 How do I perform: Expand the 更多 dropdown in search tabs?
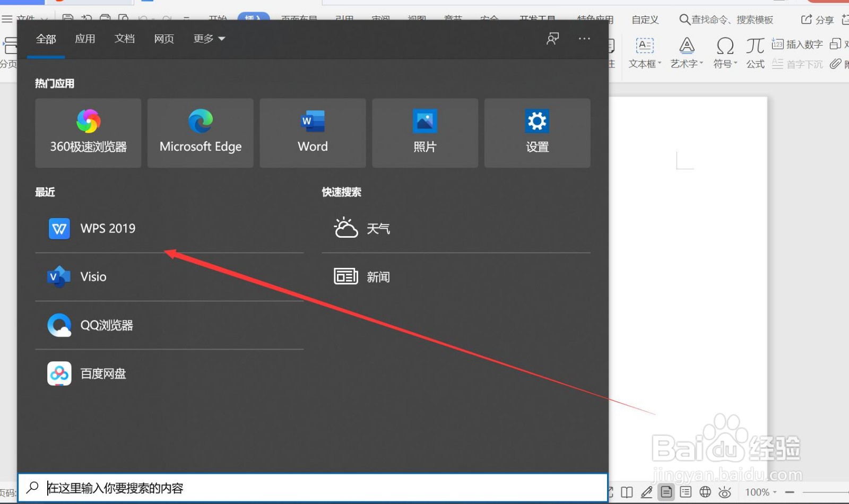pyautogui.click(x=209, y=39)
